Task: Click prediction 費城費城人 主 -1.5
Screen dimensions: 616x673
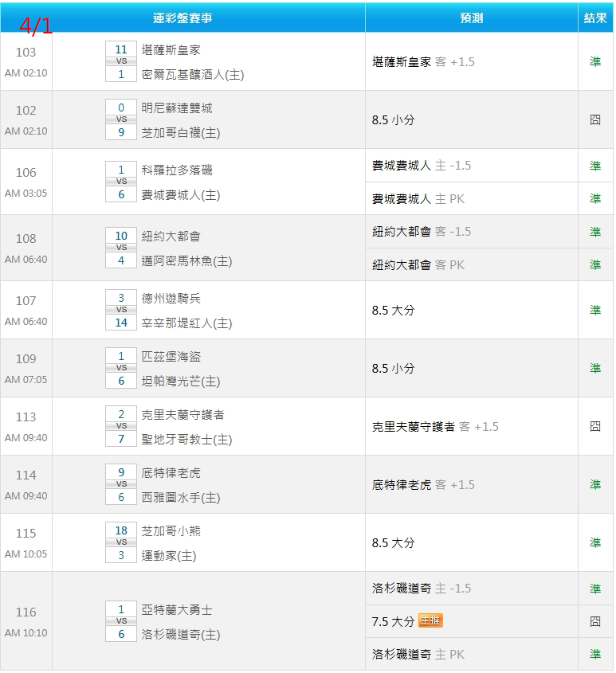Action: [x=422, y=165]
